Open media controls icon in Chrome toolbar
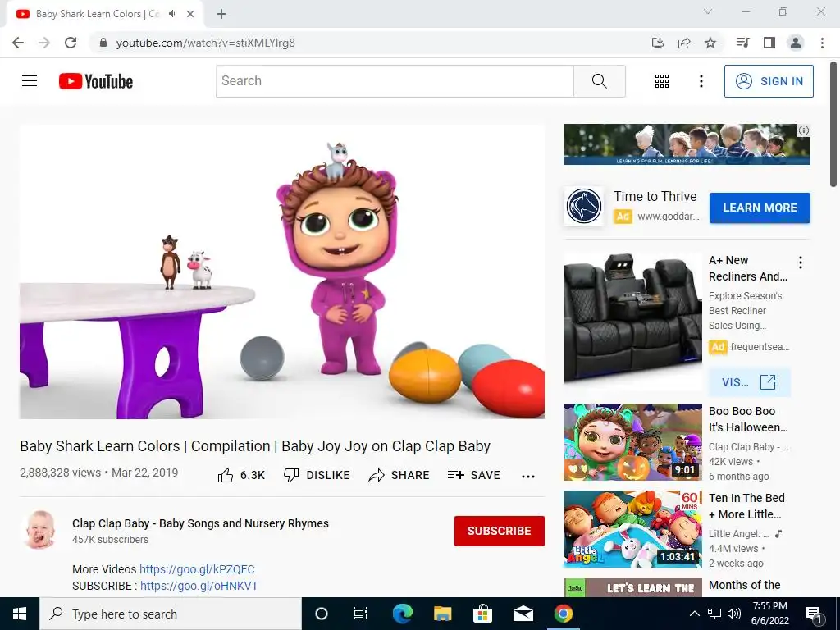The image size is (840, 630). pyautogui.click(x=742, y=43)
